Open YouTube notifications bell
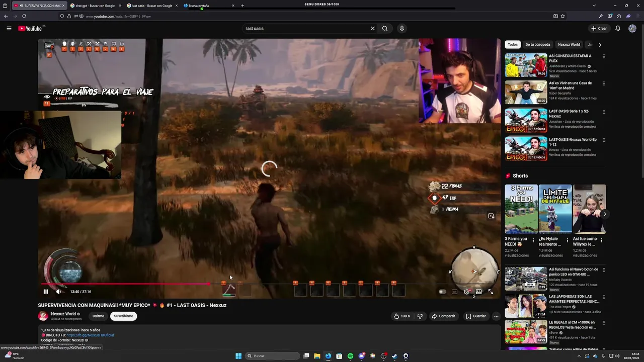Screen dimensions: 644x362 coord(618,29)
